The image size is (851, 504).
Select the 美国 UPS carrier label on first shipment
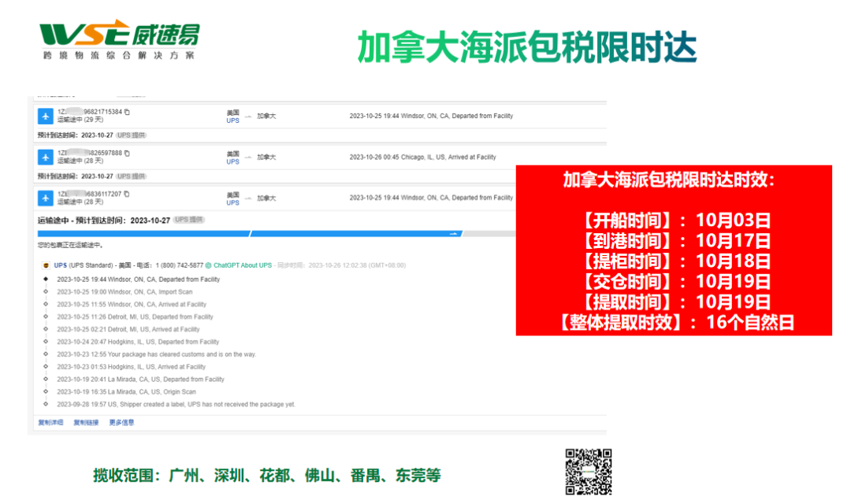(x=232, y=117)
